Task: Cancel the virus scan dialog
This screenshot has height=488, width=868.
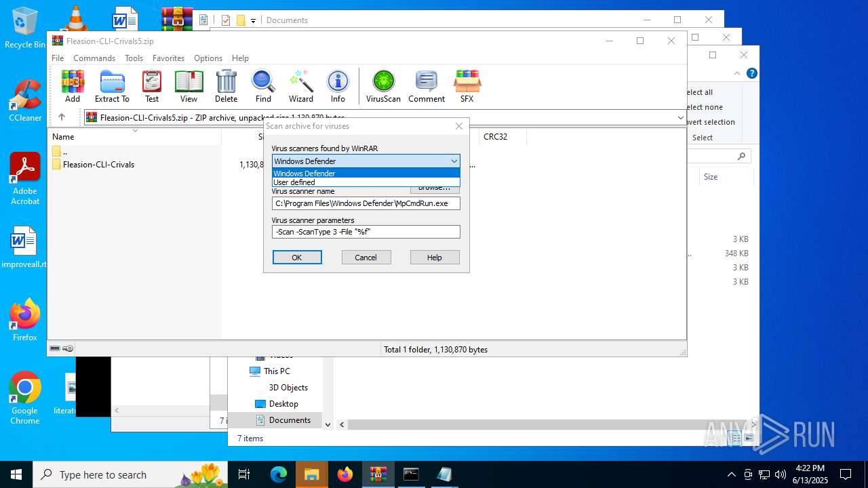Action: pyautogui.click(x=366, y=258)
